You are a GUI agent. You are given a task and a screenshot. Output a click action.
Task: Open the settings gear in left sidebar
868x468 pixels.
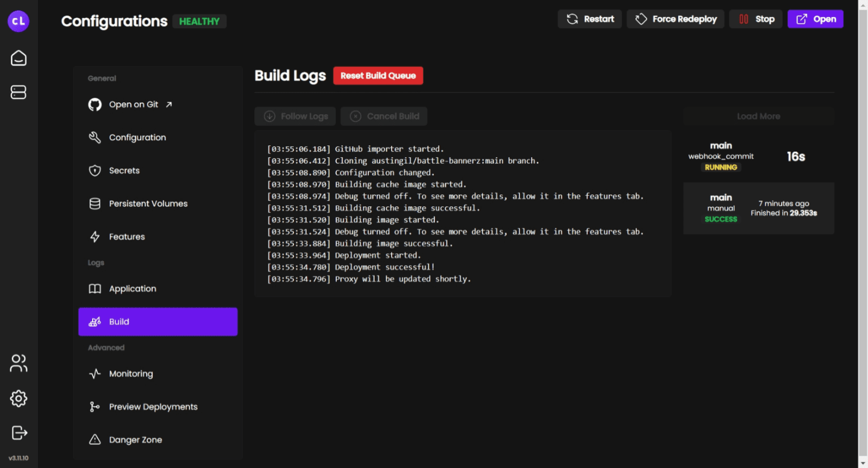18,398
